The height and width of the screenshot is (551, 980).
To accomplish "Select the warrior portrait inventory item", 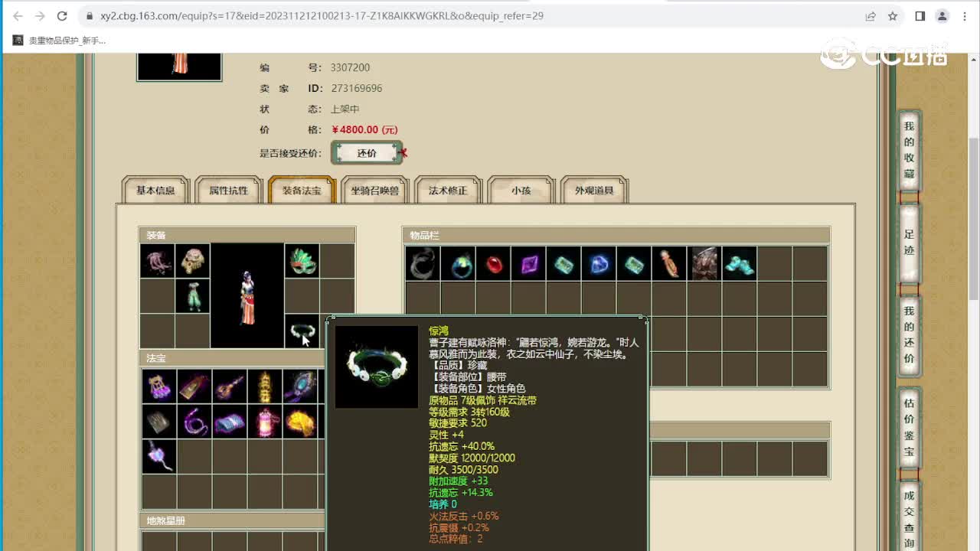I will [704, 263].
